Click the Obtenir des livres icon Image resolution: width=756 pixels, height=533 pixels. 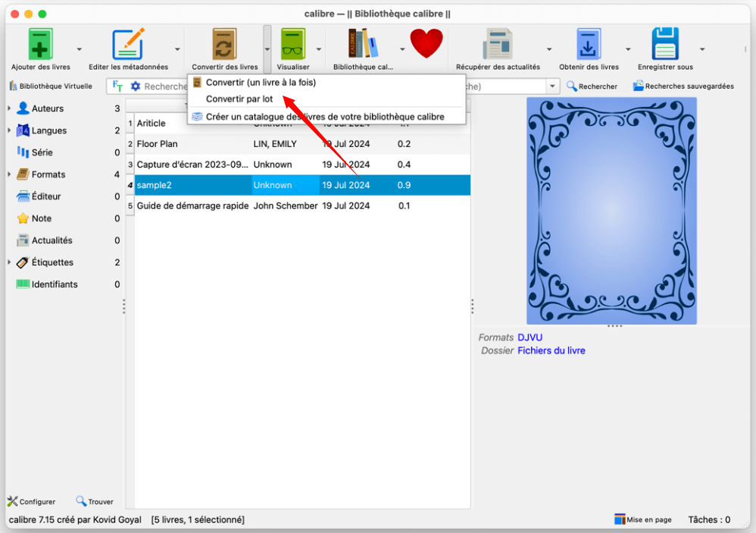[x=589, y=45]
